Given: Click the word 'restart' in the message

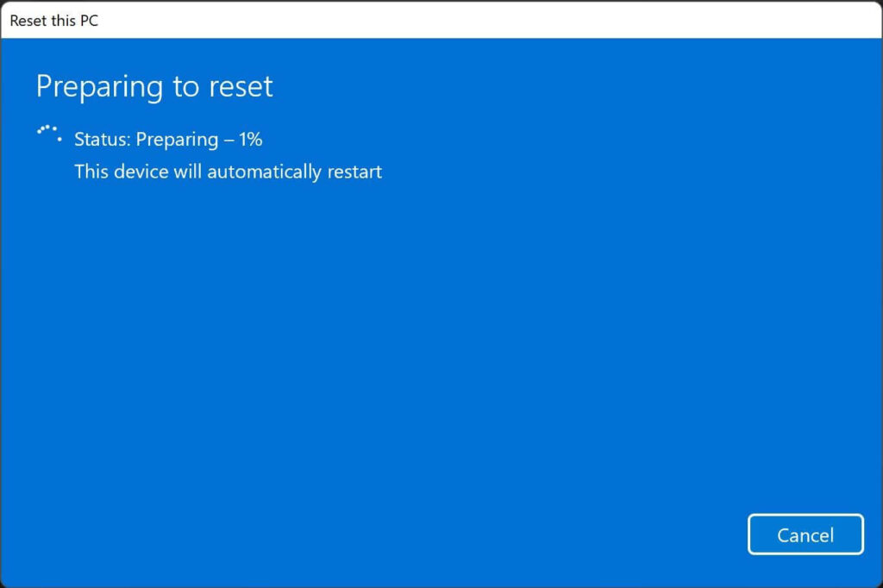Looking at the screenshot, I should coord(354,172).
